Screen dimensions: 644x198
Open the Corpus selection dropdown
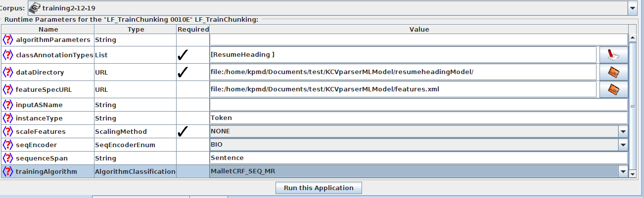[632, 8]
